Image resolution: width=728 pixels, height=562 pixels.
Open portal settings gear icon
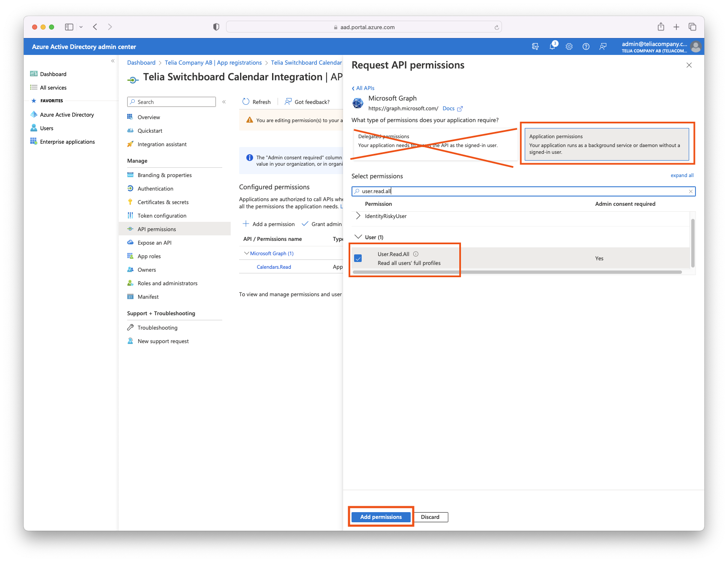(569, 46)
